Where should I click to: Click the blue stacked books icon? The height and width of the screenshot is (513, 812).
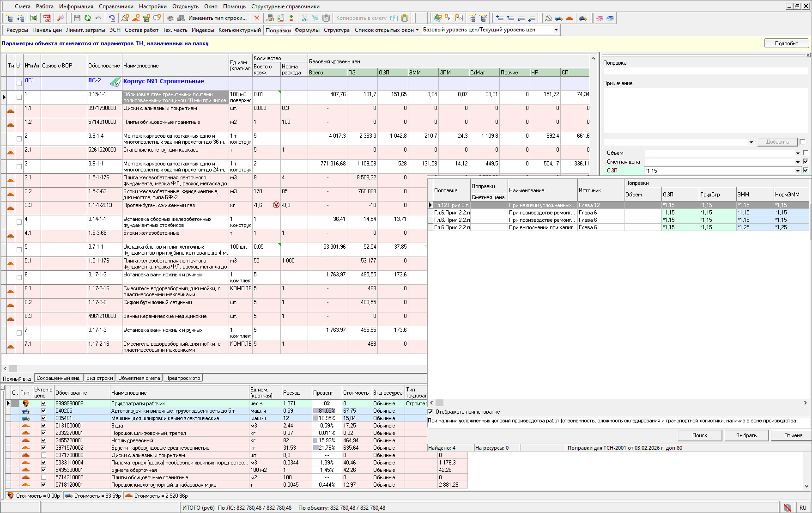pos(610,18)
